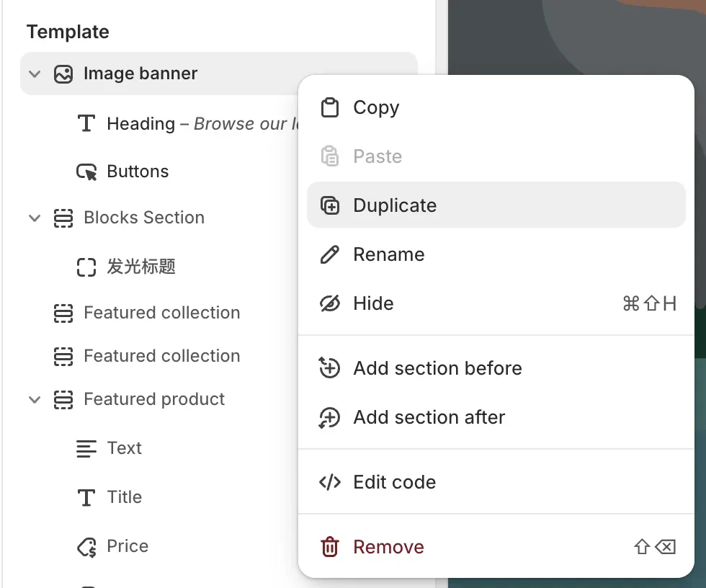
Task: Click the Title text icon
Action: pyautogui.click(x=86, y=497)
